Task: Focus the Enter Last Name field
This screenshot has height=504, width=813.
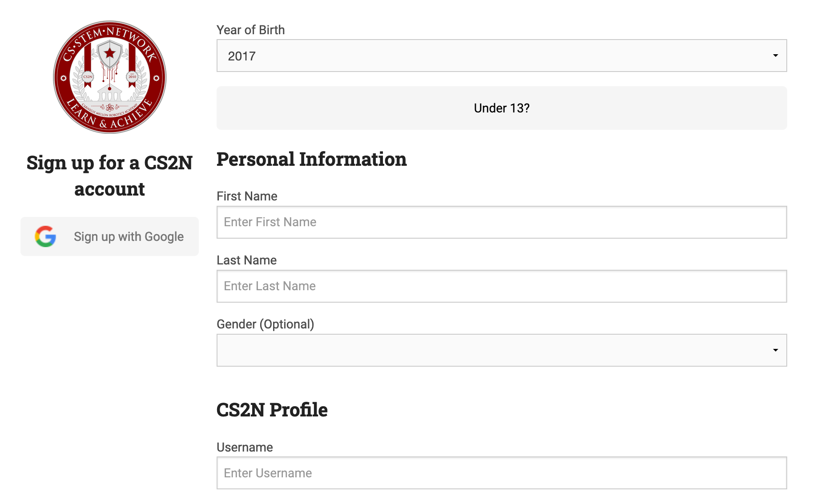Action: point(502,286)
